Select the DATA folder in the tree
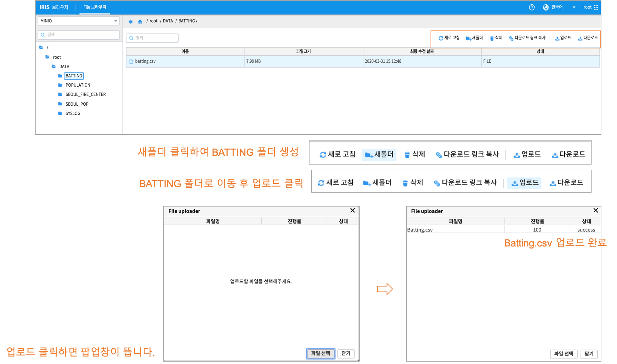 pyautogui.click(x=64, y=66)
